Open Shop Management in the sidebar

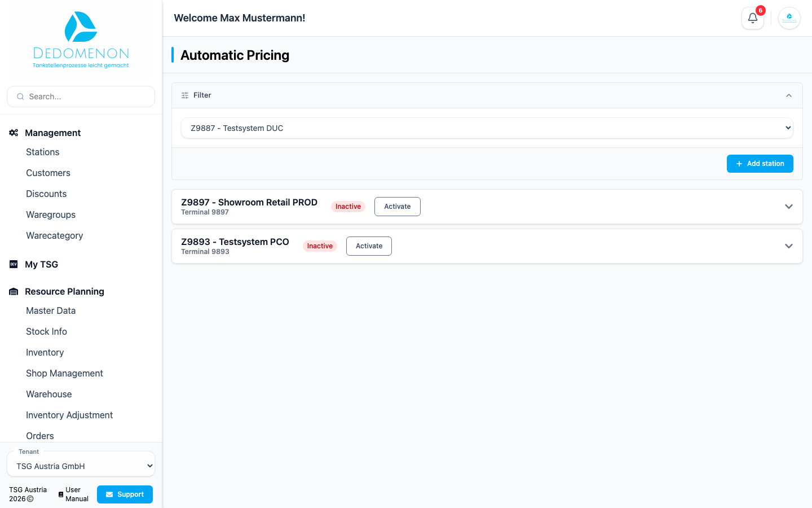(x=65, y=373)
